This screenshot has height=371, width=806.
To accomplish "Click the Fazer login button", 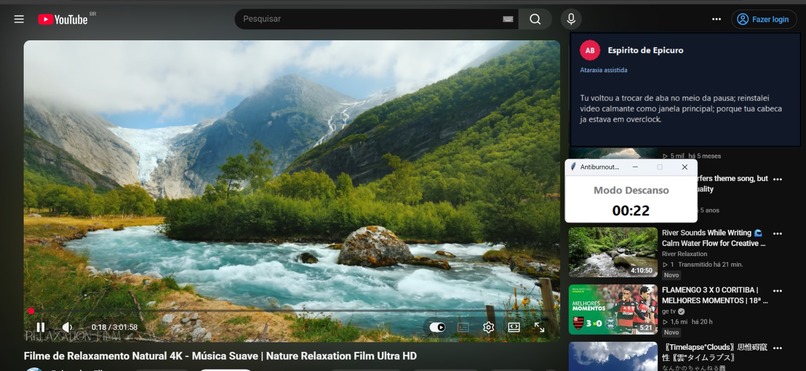I will coord(763,19).
